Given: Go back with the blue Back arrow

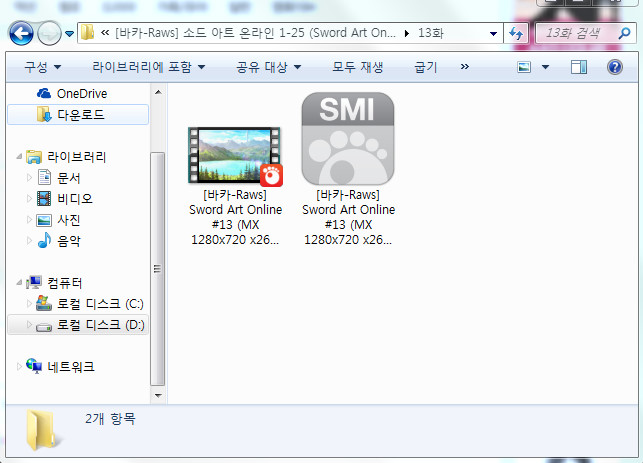Looking at the screenshot, I should pos(21,33).
